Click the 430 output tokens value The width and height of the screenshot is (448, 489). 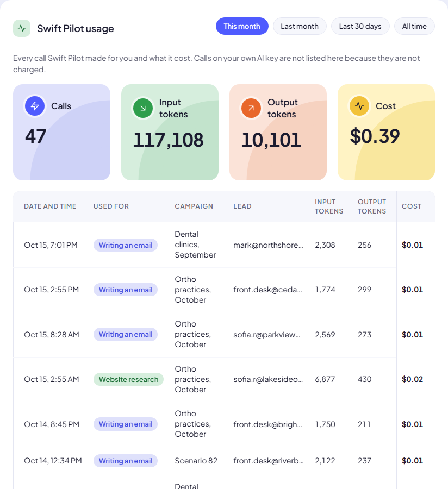click(x=364, y=379)
